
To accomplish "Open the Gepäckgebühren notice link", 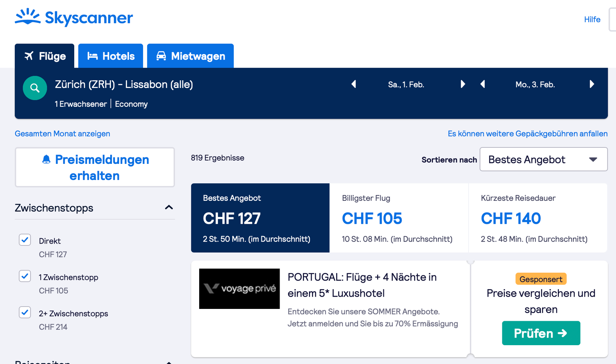I will (x=528, y=133).
